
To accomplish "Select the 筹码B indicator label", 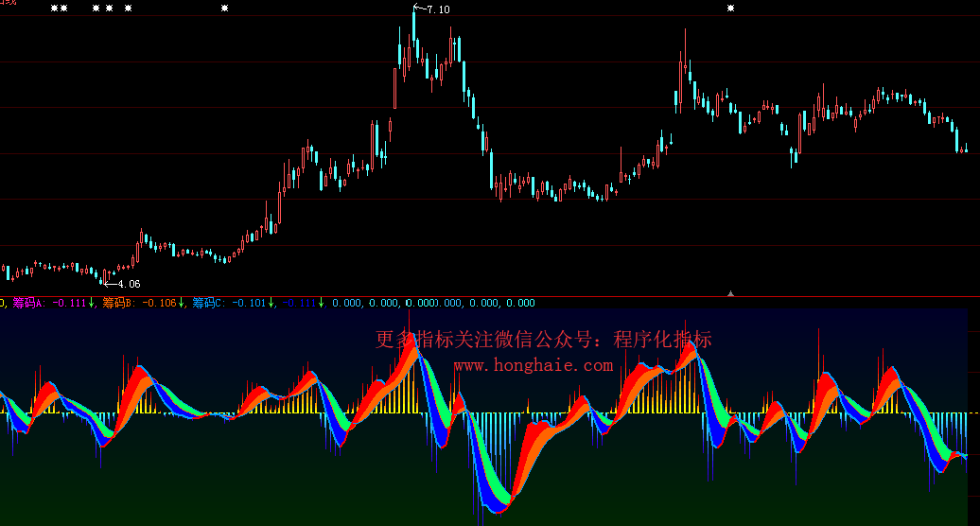I will pyautogui.click(x=118, y=303).
